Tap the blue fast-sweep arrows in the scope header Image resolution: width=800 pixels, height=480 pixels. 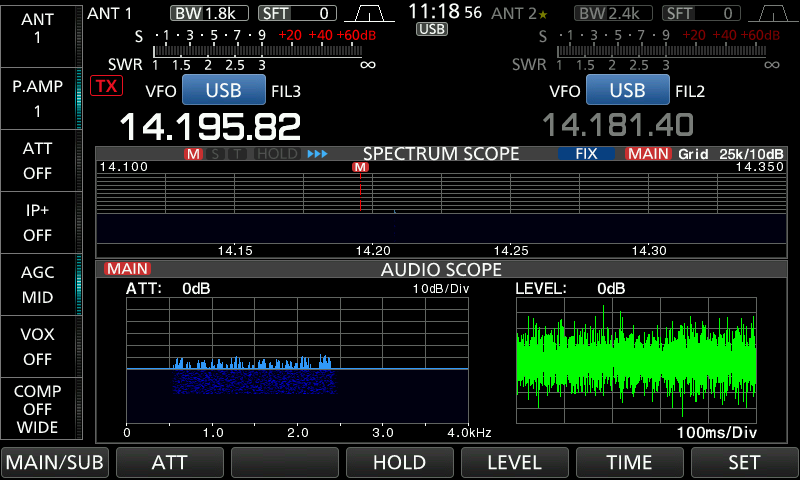(317, 154)
